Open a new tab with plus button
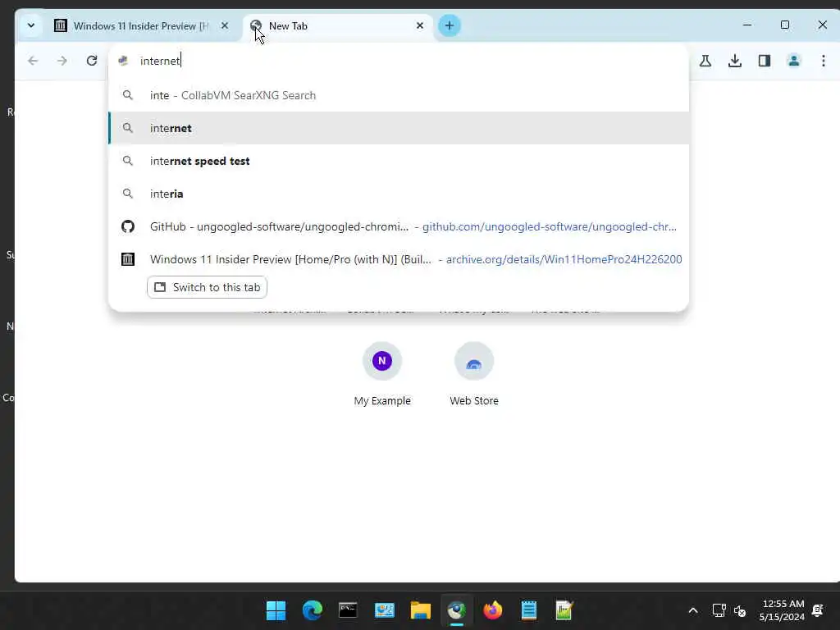Screen dimensions: 840x630 coord(450,25)
